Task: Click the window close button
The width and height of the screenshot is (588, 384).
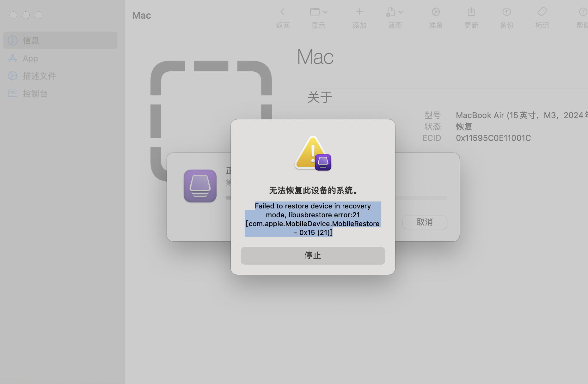Action: 13,15
